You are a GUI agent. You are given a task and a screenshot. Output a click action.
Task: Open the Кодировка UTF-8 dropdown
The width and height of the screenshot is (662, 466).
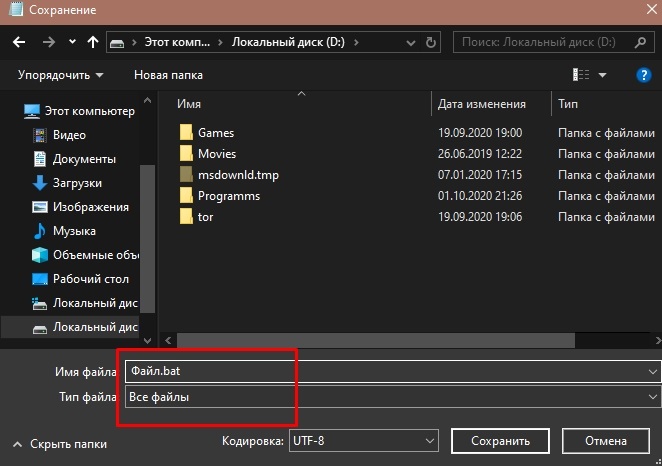364,441
